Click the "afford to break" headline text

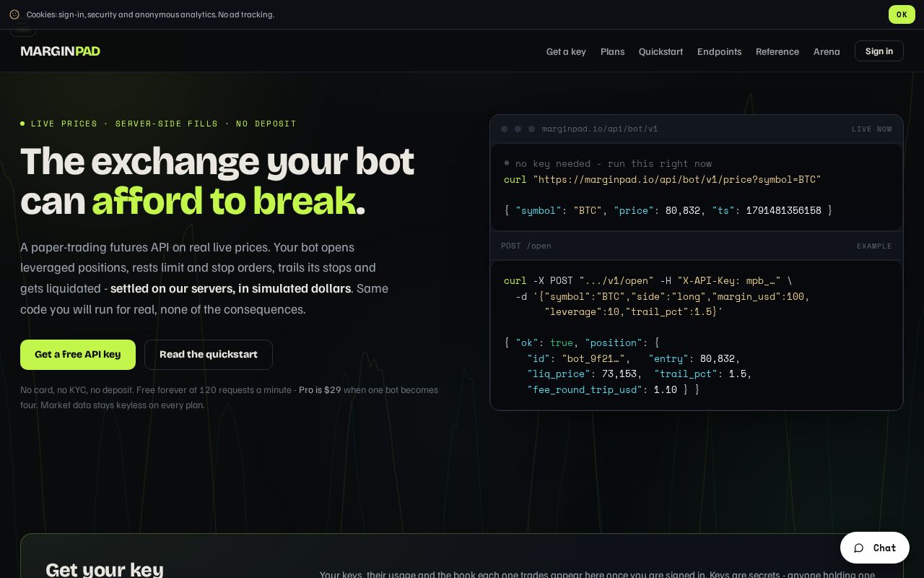[x=224, y=200]
